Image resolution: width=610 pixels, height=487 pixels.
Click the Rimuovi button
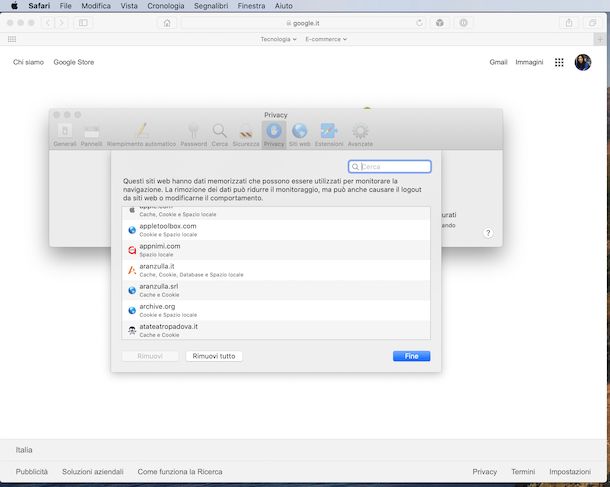(150, 356)
